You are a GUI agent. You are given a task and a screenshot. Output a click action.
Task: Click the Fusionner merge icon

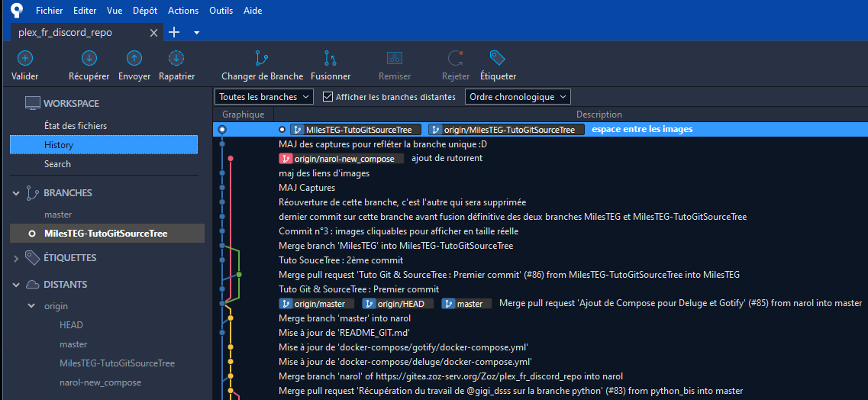click(x=331, y=57)
